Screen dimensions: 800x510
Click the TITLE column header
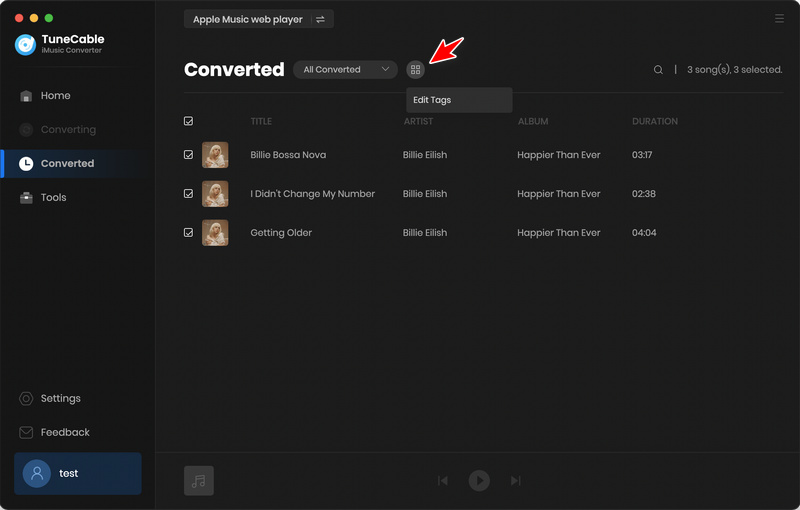point(261,121)
